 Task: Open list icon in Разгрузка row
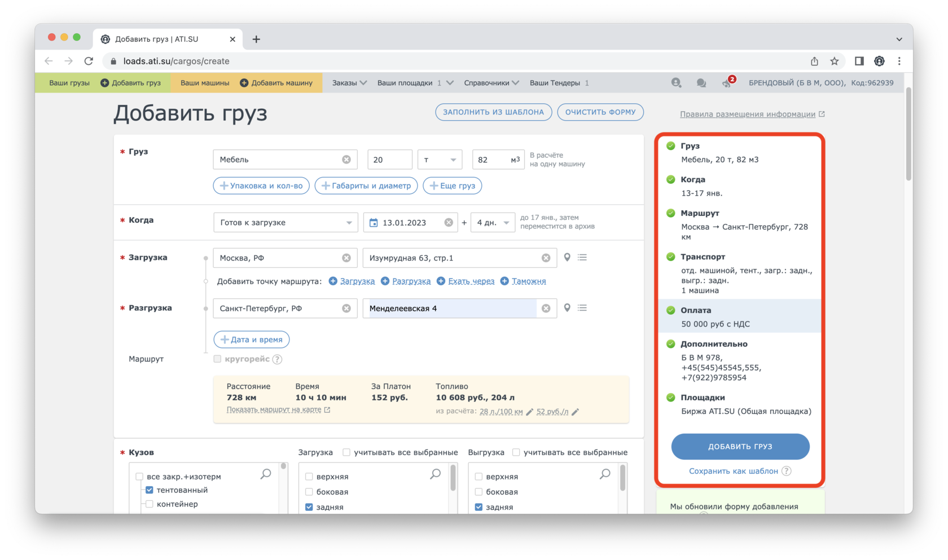pos(582,308)
